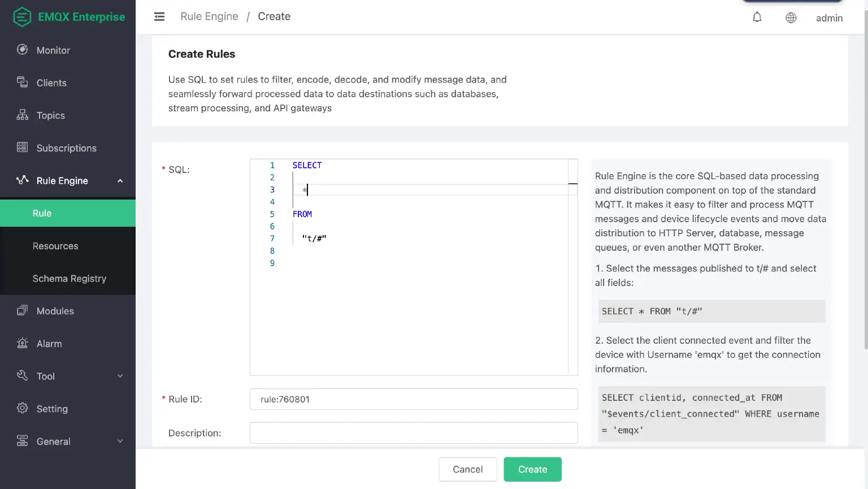Click the Rule Engine breadcrumb link

tap(209, 16)
